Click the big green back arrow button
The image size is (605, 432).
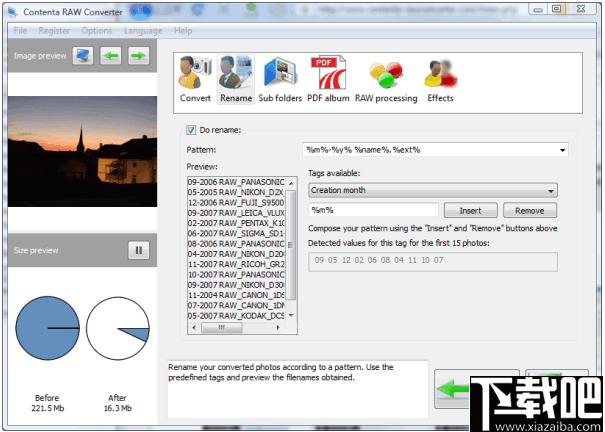(x=453, y=389)
